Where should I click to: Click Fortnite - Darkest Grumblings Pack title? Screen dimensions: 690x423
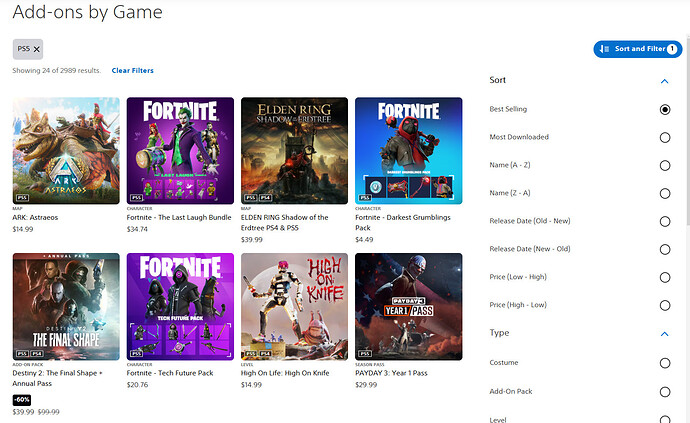[x=403, y=223]
